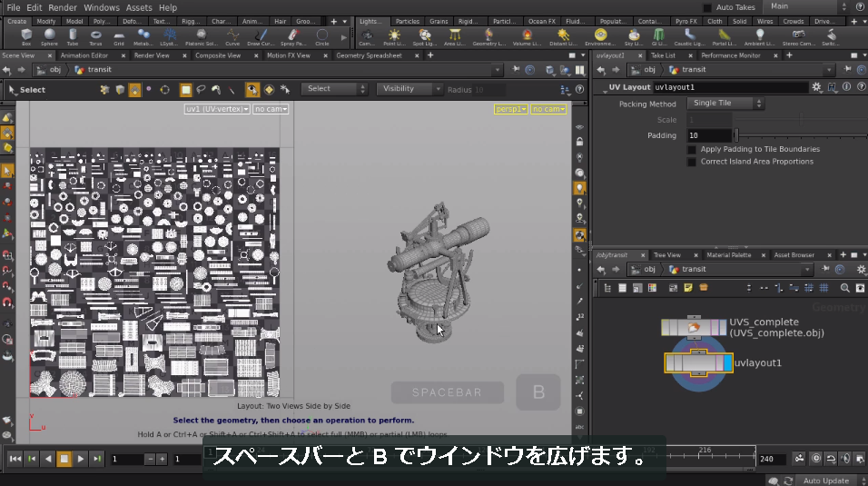This screenshot has height=486, width=868.
Task: Click viewport help question mark icon
Action: tap(579, 89)
